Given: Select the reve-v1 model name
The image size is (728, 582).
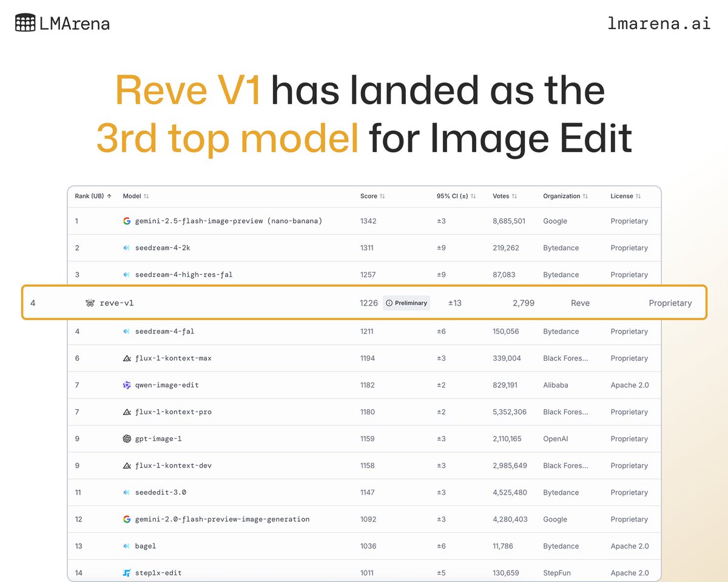Looking at the screenshot, I should (116, 303).
